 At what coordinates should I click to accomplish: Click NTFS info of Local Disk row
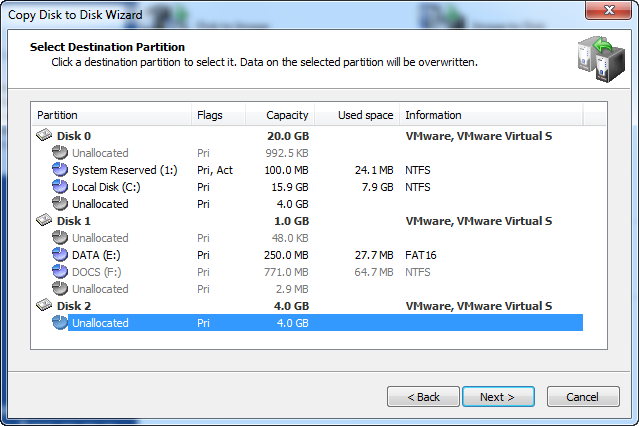tap(418, 187)
